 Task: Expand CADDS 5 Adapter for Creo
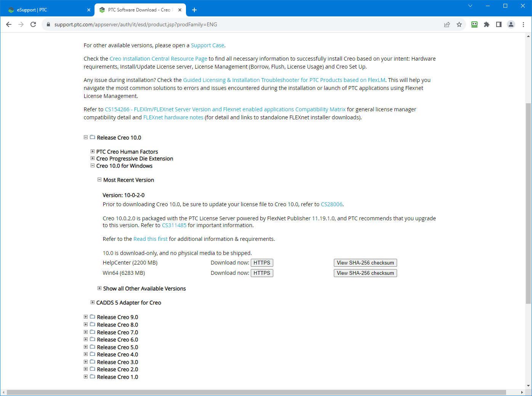[x=93, y=302]
